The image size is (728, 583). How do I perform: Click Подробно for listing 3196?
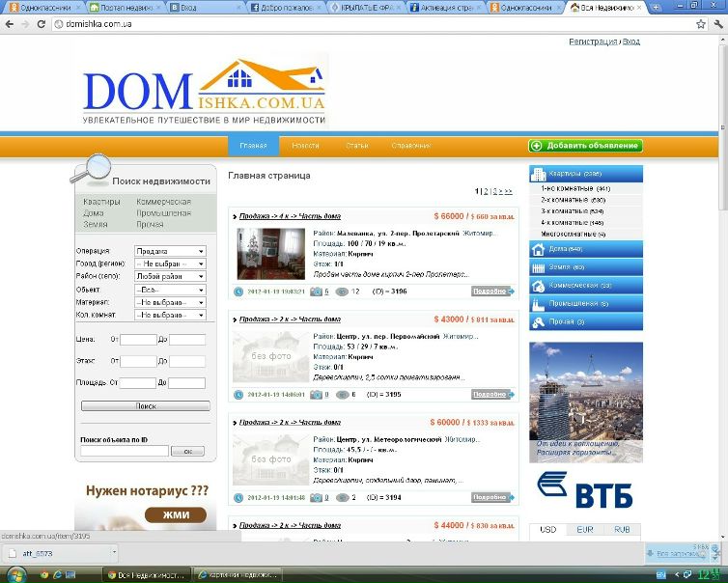coord(493,291)
